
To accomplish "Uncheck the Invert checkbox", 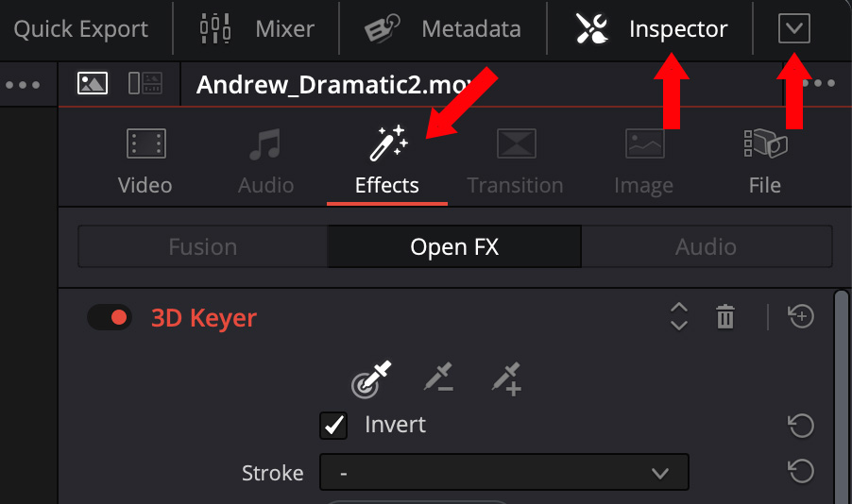I will click(x=334, y=426).
